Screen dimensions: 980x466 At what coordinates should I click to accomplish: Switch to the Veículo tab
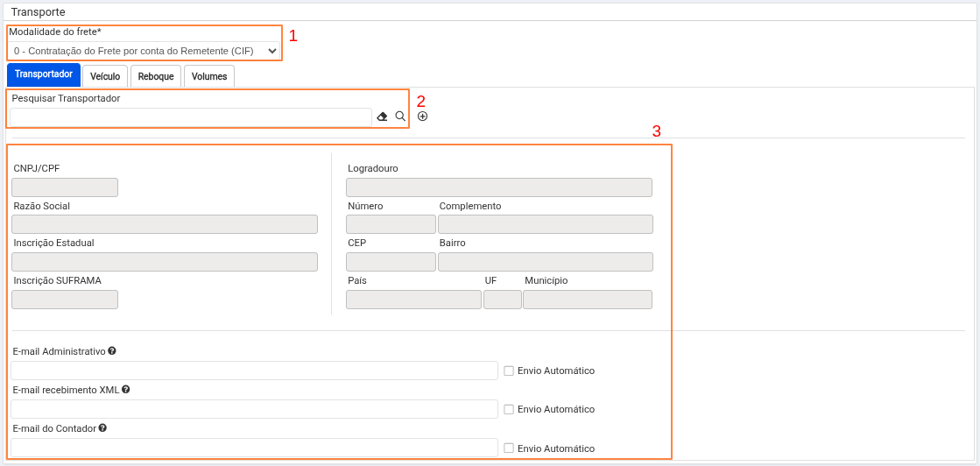(105, 76)
